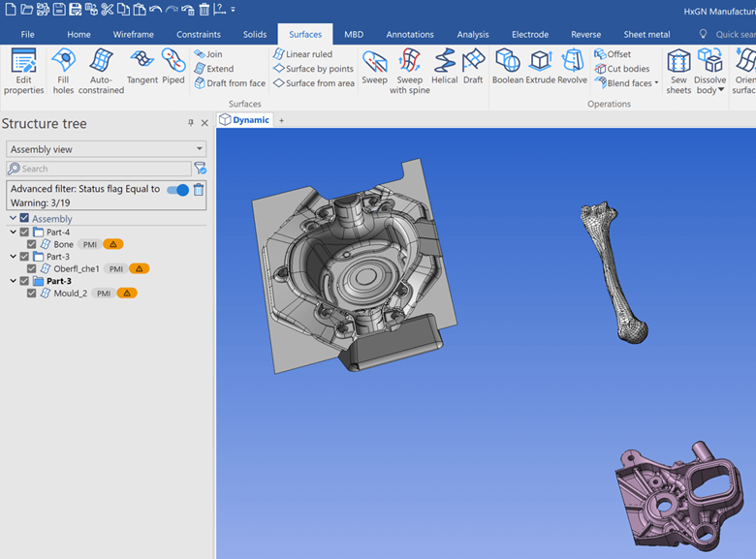Undo the last action

pos(155,9)
